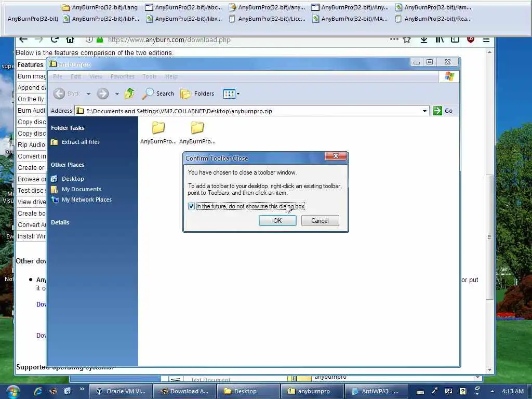Open the File menu in anyburnpro window
The image size is (532, 399).
click(x=57, y=76)
